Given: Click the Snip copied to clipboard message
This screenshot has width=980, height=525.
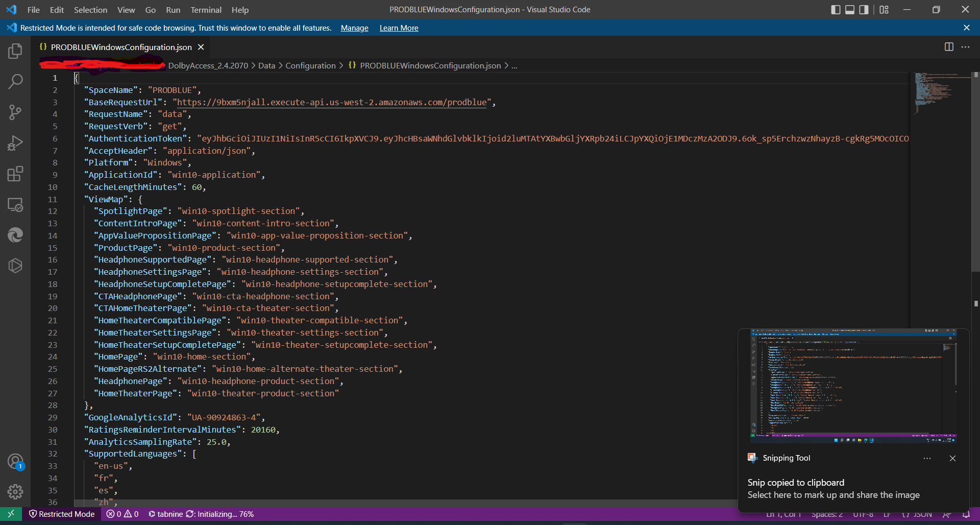Looking at the screenshot, I should point(796,483).
